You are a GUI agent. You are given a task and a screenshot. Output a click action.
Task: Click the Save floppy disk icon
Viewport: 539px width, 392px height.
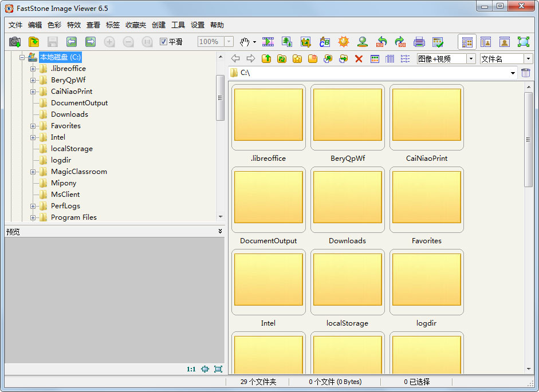(53, 42)
